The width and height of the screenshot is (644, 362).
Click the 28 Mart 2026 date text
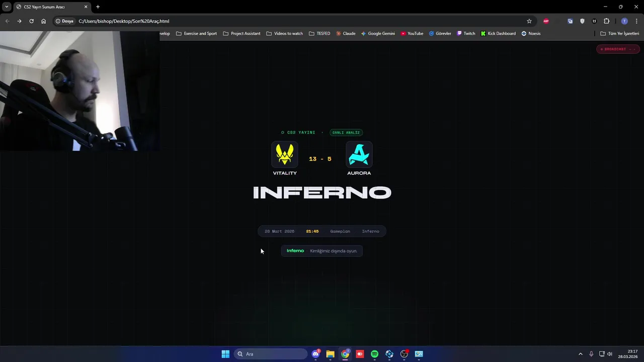(x=279, y=231)
